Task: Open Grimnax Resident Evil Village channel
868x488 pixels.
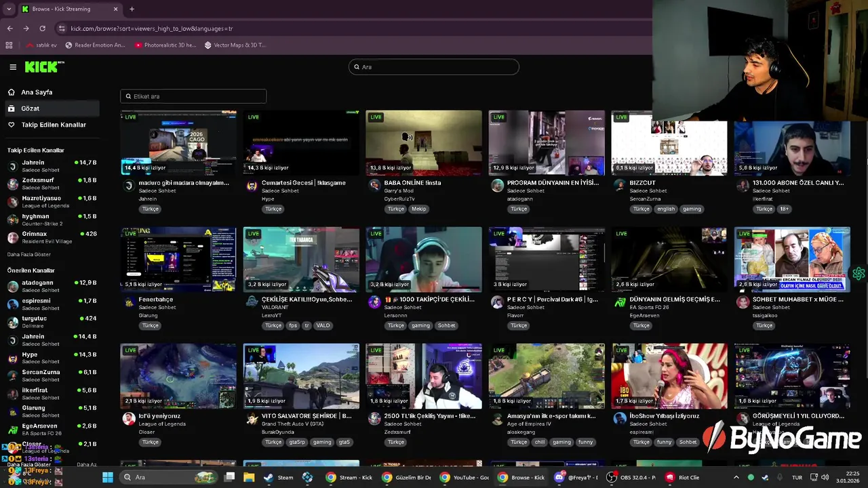Action: point(52,237)
